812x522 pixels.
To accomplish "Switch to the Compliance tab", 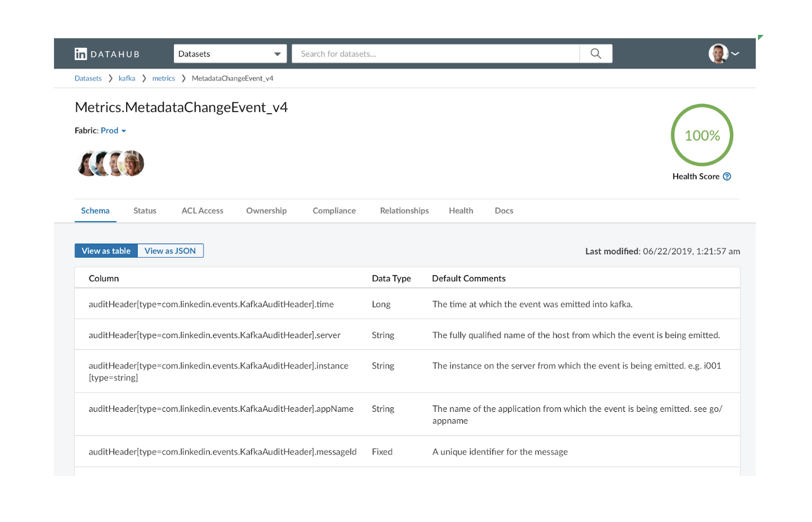I will click(334, 211).
